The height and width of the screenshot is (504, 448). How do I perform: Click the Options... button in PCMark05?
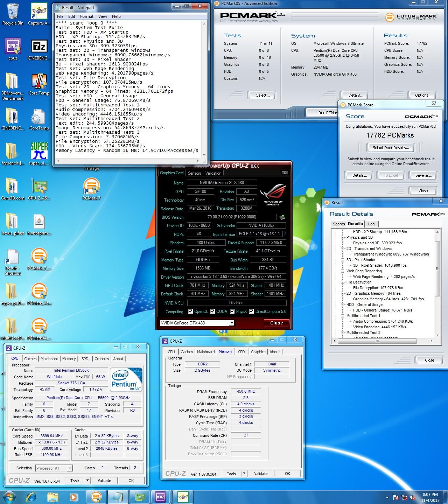(x=423, y=95)
